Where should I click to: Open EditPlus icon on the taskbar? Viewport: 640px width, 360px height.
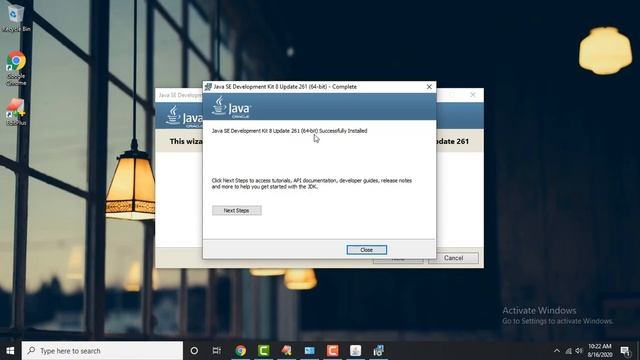click(x=287, y=351)
